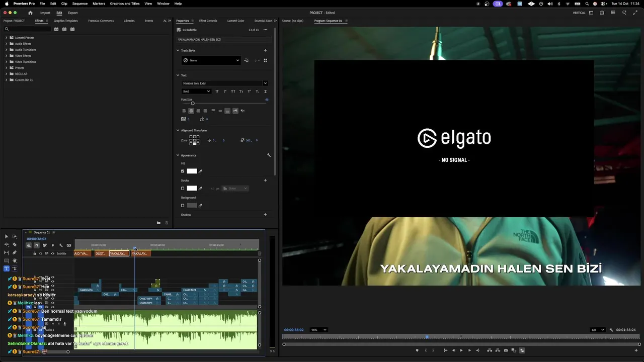Toggle the Fill checkbox

pos(183,171)
